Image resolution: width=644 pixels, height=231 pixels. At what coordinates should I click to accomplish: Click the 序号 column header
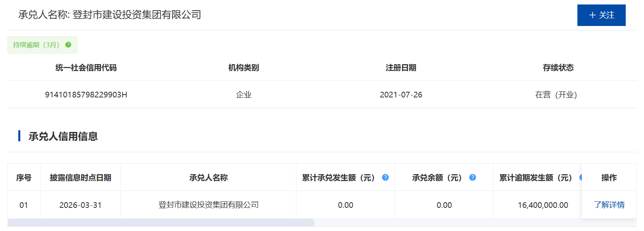pyautogui.click(x=24, y=178)
